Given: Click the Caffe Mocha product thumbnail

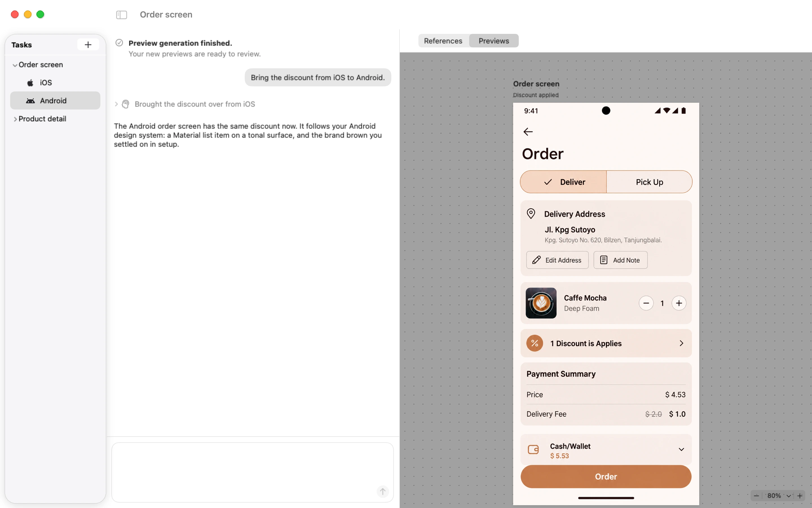Looking at the screenshot, I should 541,303.
